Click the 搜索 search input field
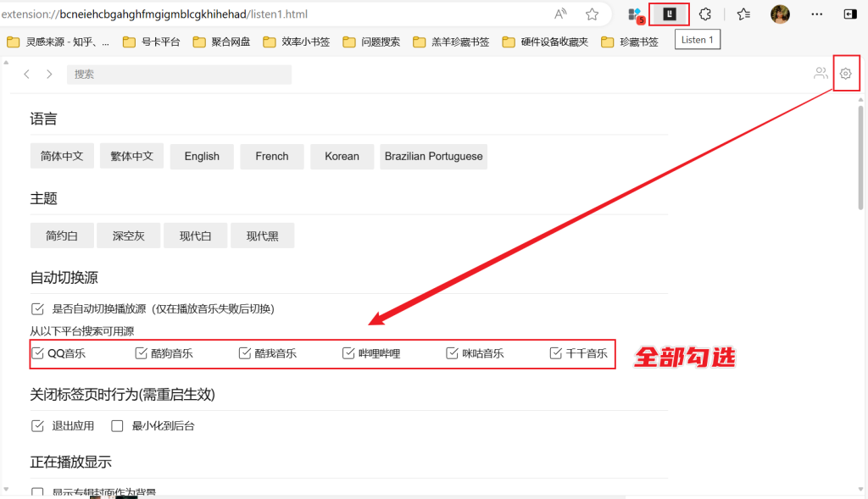Screen dimensions: 868x499 [x=178, y=74]
